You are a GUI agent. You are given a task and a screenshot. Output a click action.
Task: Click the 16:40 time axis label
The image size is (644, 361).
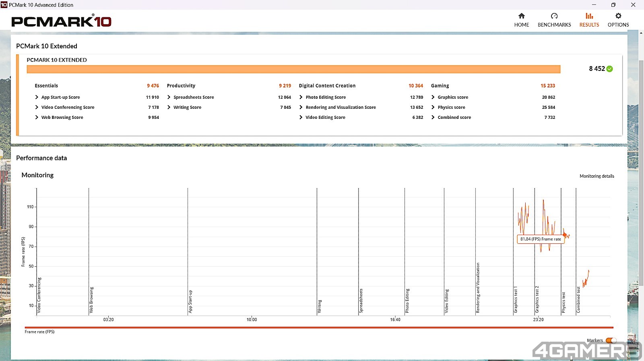click(x=395, y=320)
